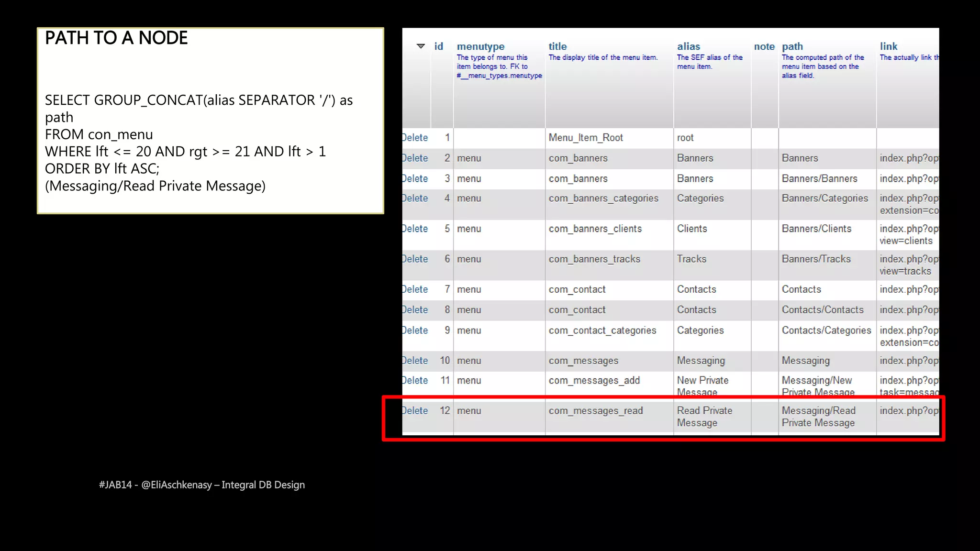Select the com_messages_read title cell
This screenshot has height=551, width=980.
[609, 417]
